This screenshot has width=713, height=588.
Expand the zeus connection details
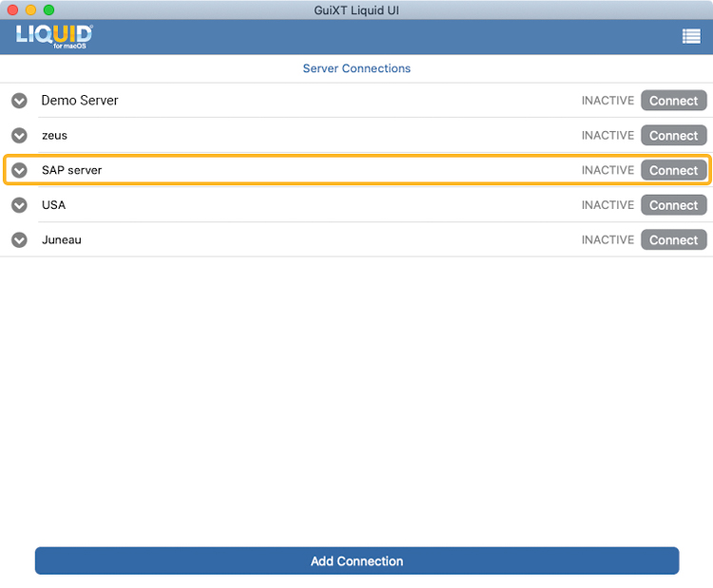coord(19,136)
